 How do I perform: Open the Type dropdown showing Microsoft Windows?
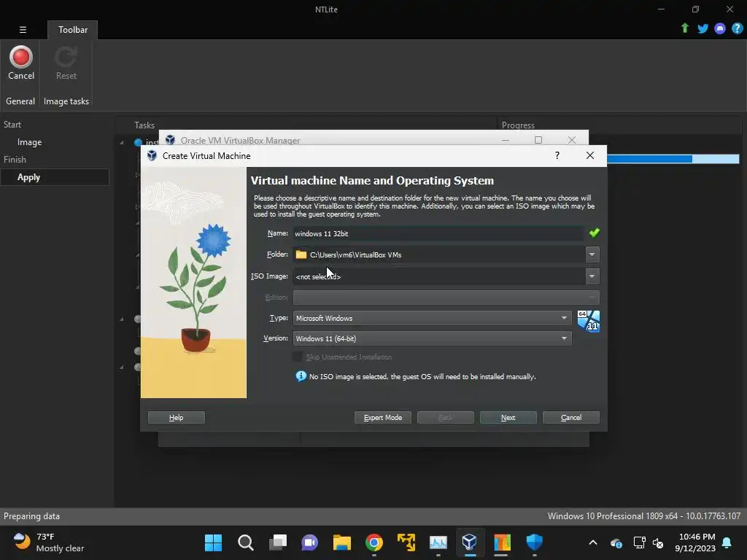(x=432, y=318)
